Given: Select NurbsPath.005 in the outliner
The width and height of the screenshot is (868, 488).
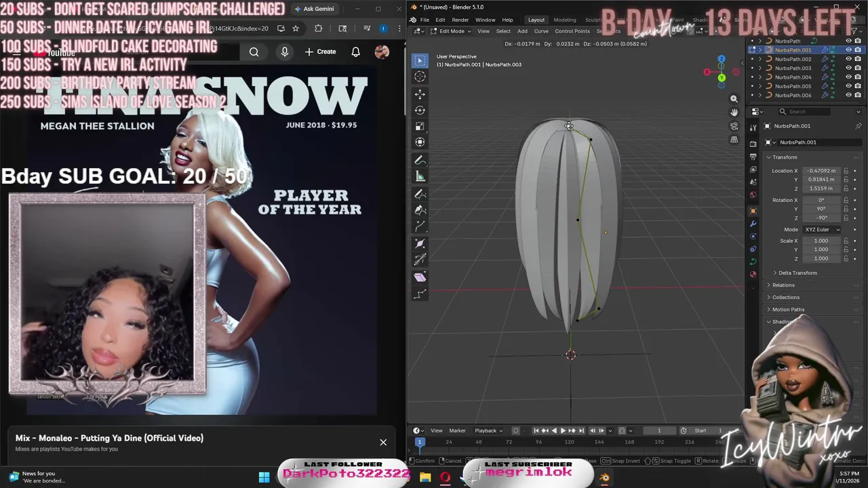Looking at the screenshot, I should [793, 86].
